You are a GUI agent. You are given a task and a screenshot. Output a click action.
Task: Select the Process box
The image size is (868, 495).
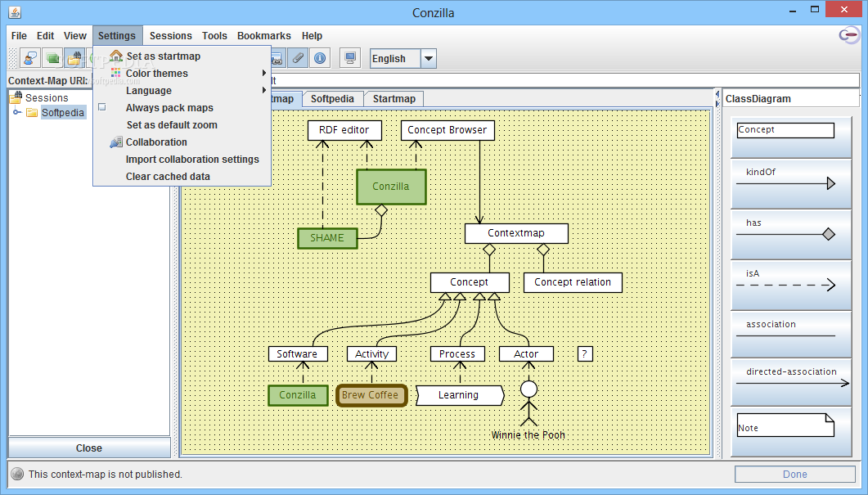click(457, 353)
